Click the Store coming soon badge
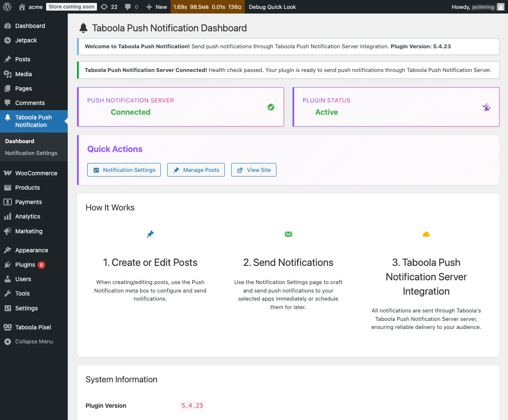The height and width of the screenshot is (420, 508). [x=71, y=7]
